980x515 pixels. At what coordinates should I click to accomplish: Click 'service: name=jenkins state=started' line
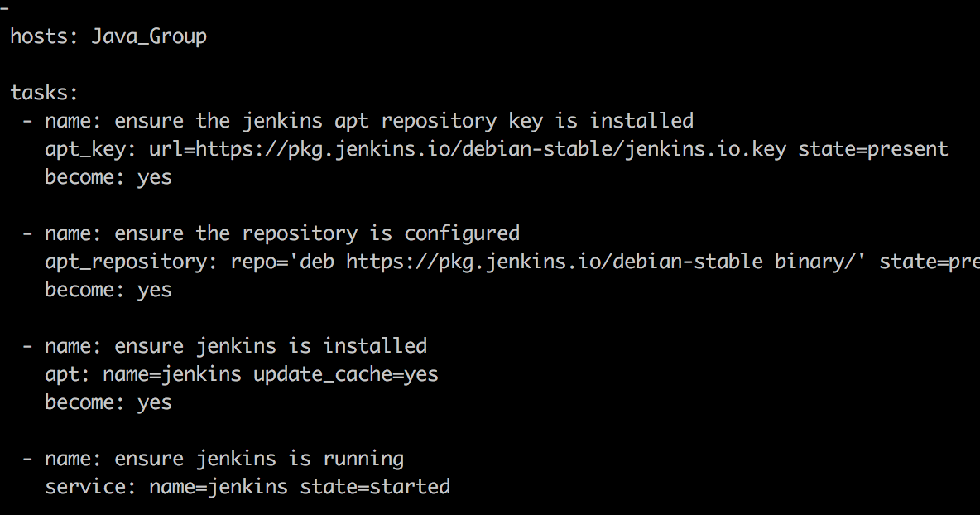(x=247, y=487)
